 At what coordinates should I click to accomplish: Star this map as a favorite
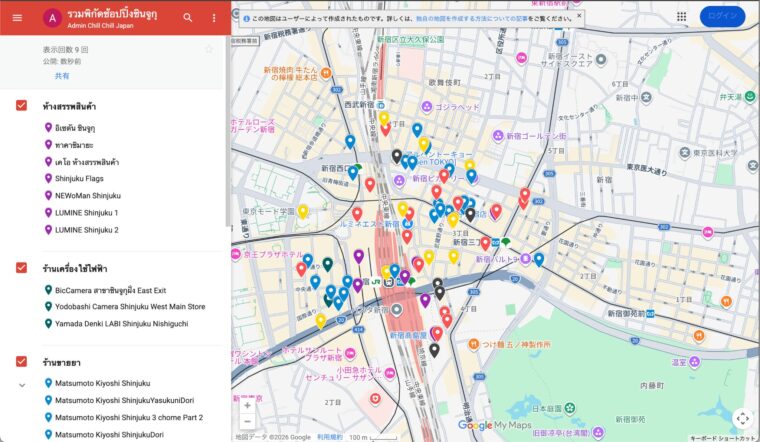coord(209,49)
